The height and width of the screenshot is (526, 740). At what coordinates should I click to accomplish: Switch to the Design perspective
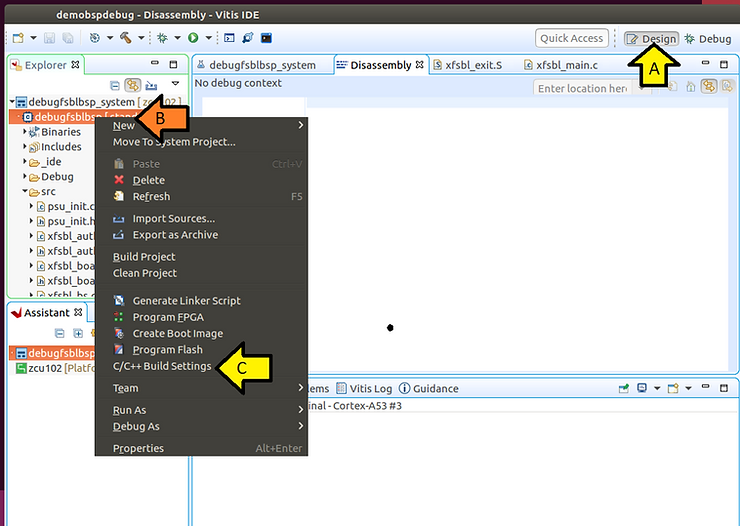click(x=652, y=39)
